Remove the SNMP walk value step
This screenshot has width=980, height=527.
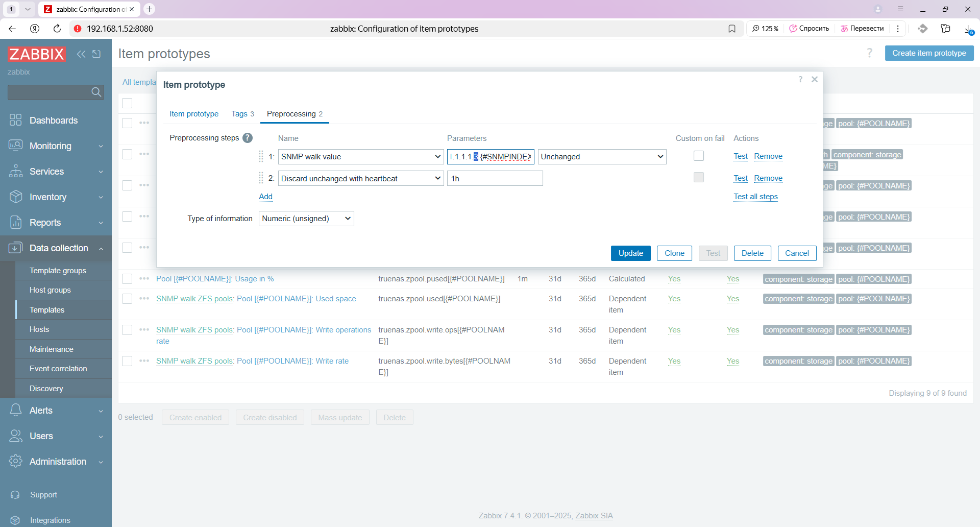tap(768, 156)
